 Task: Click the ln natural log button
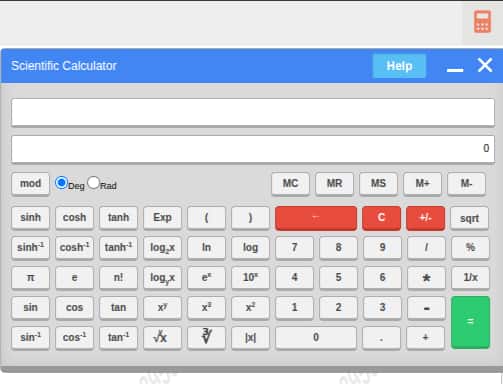pyautogui.click(x=206, y=248)
